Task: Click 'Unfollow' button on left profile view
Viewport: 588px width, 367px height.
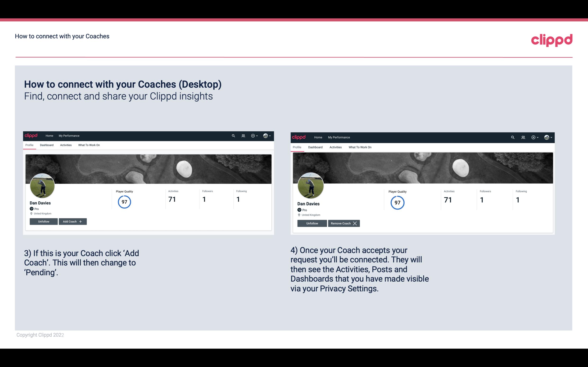Action: tap(44, 221)
